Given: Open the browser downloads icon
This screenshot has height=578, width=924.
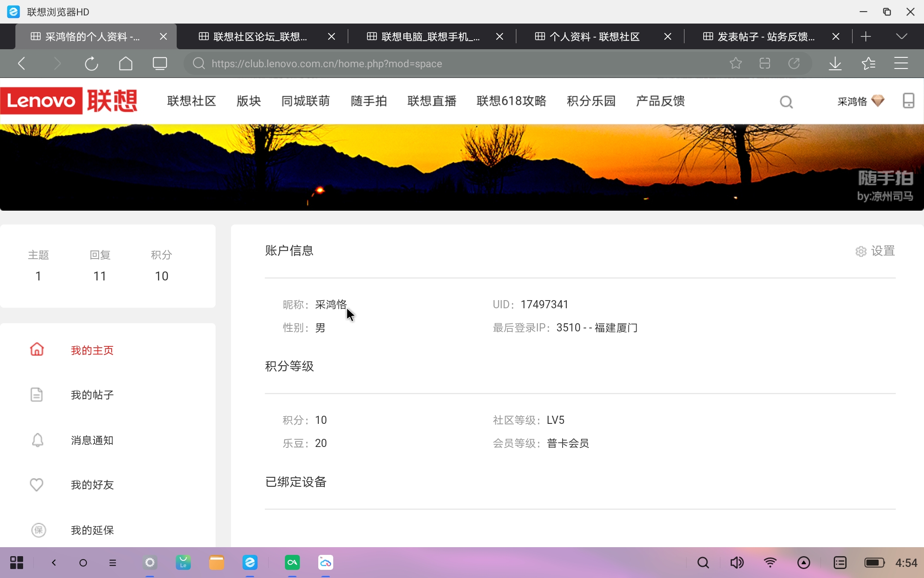Looking at the screenshot, I should coord(835,63).
